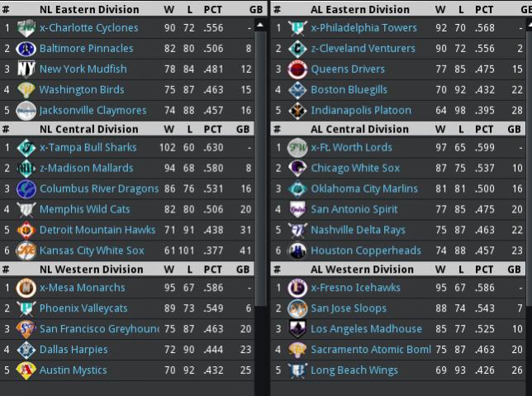The image size is (532, 396).
Task: Click the Philadelphia Towers logo icon
Action: [x=297, y=28]
